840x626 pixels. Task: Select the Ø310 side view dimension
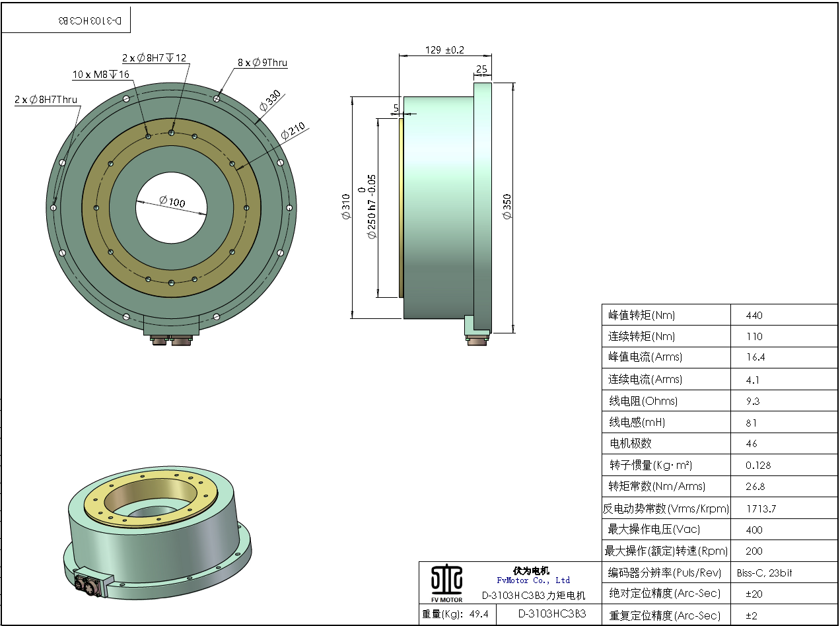[x=346, y=206]
